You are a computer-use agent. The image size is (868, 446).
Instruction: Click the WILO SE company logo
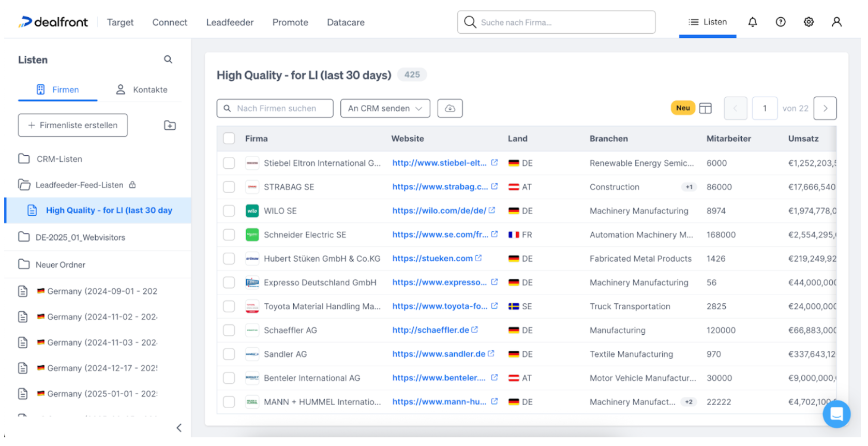[252, 211]
